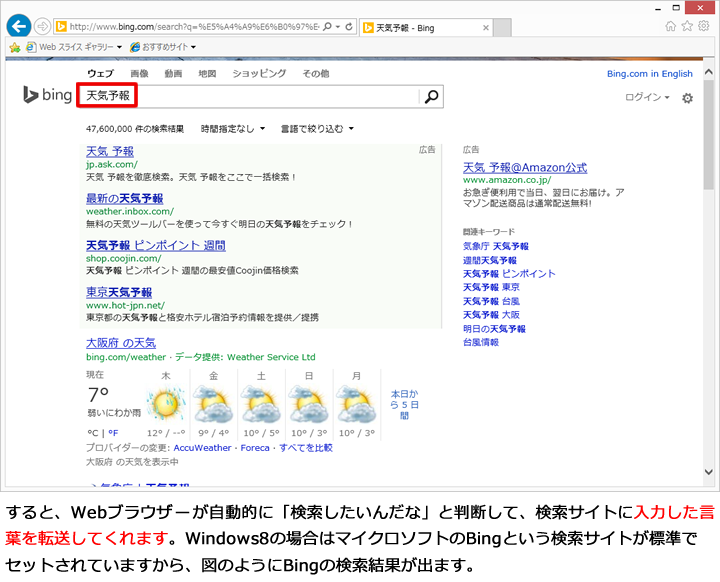Click add to favorites bar star icon
Viewport: 720px width, 582px height.
(x=15, y=47)
